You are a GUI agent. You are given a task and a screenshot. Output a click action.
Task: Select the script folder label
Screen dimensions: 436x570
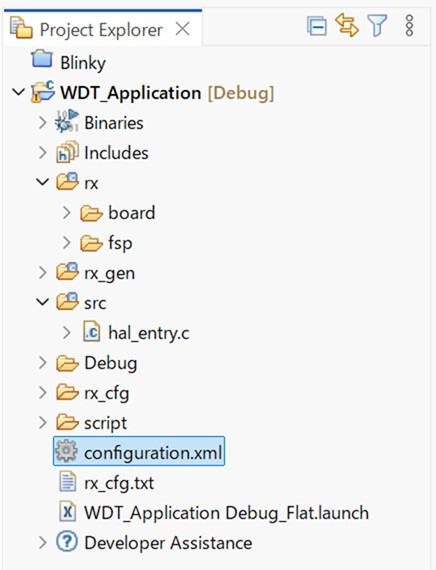click(x=105, y=424)
